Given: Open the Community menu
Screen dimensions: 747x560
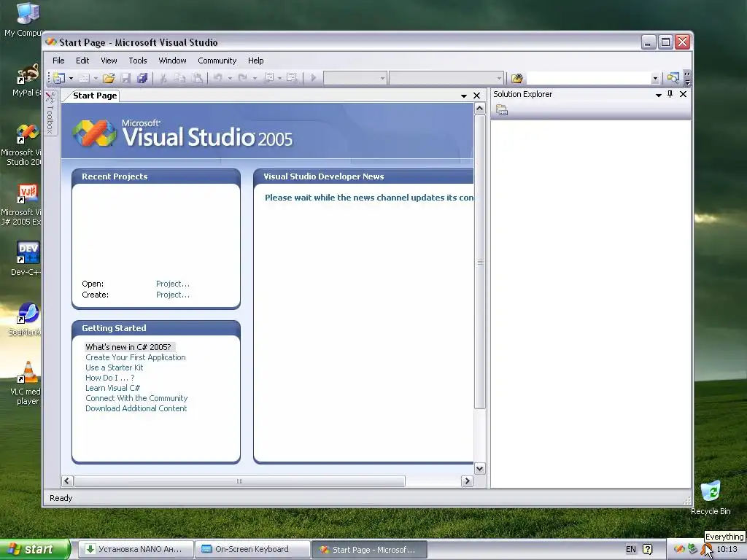Looking at the screenshot, I should [217, 61].
